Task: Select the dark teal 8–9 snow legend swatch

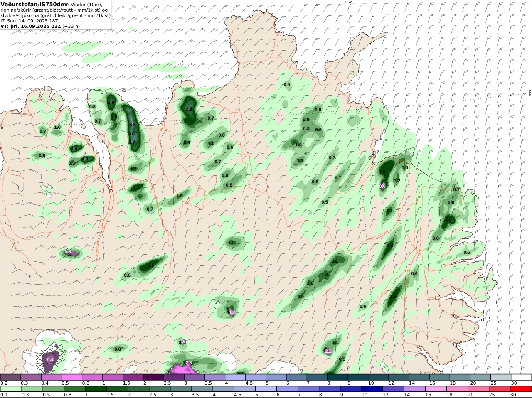Action: point(337,377)
